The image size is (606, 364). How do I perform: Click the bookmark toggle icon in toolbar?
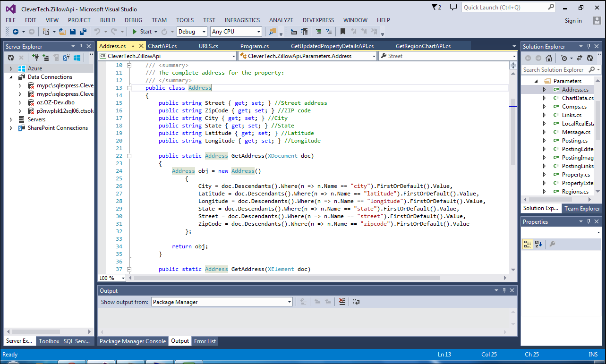343,32
